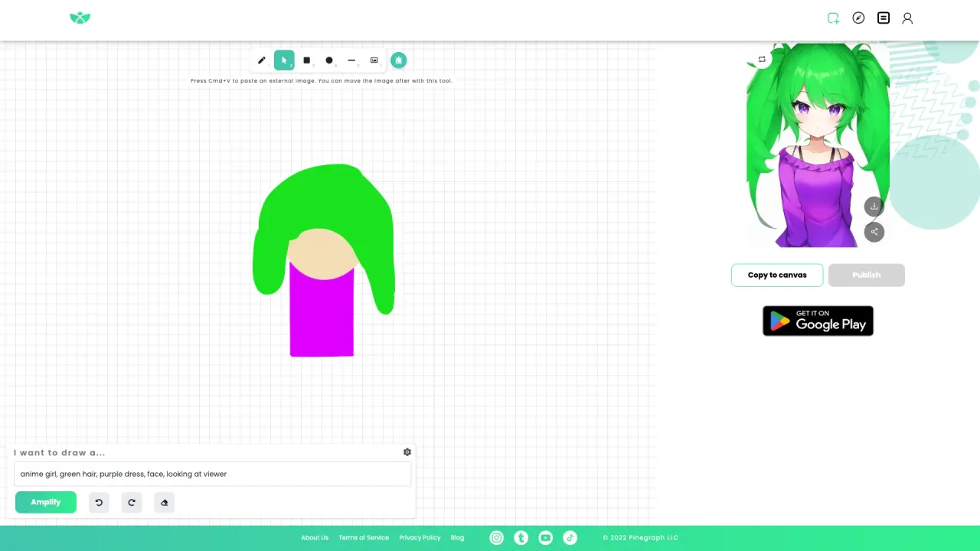Open the Google Play badge
980x551 pixels.
(818, 321)
